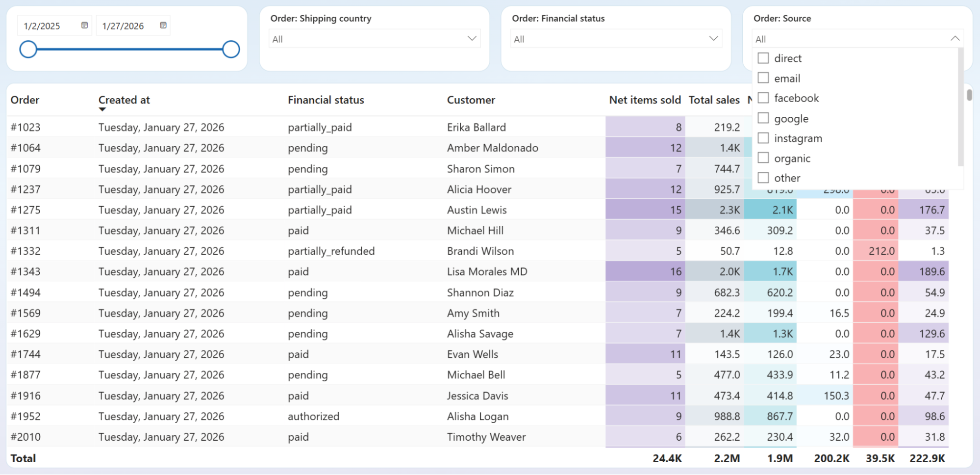The width and height of the screenshot is (980, 475).
Task: Check the google source checkbox
Action: coord(763,118)
